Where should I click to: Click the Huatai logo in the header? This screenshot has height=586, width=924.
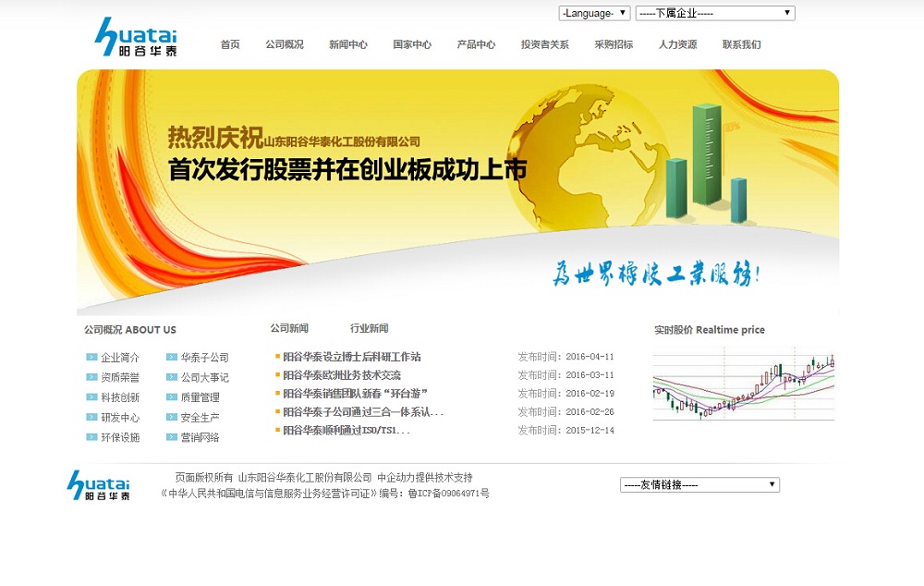coord(136,37)
